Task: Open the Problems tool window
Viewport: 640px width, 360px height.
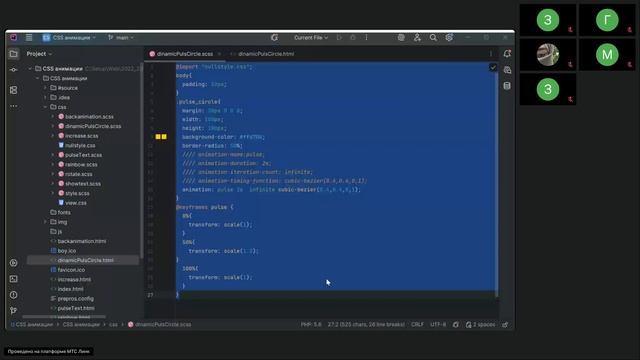Action: tap(13, 295)
